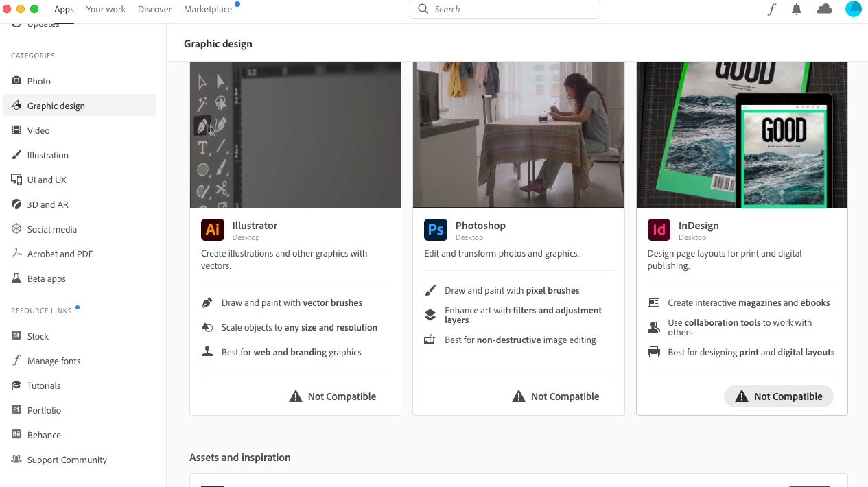Click the InDesign app title

699,226
